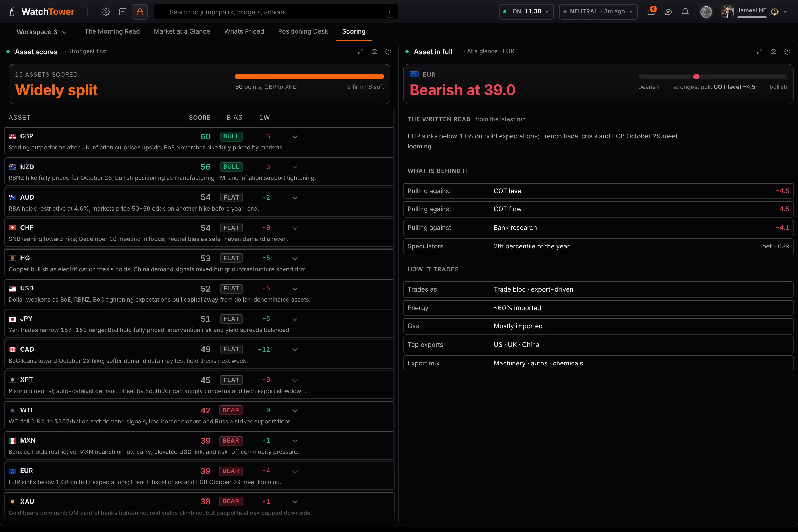Image resolution: width=798 pixels, height=532 pixels.
Task: Click the ASSET column header
Action: tap(19, 117)
